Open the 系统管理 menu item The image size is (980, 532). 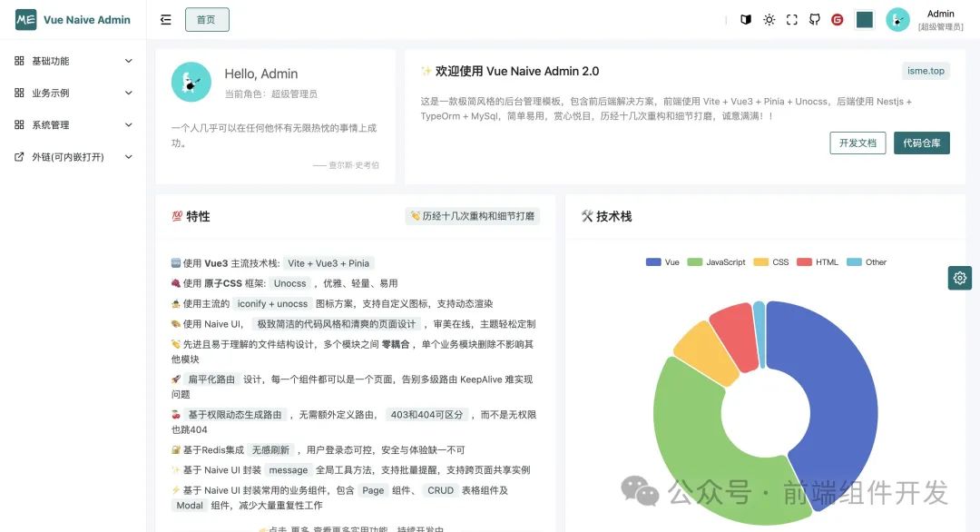coord(73,124)
